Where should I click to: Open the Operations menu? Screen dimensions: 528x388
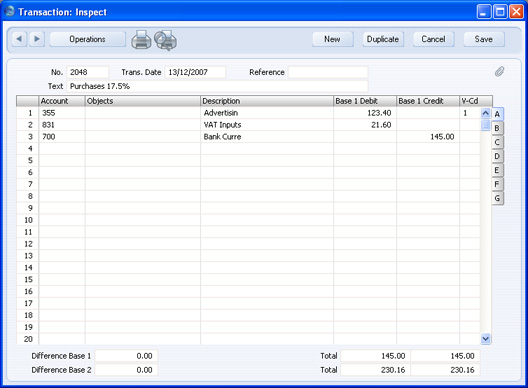(88, 39)
